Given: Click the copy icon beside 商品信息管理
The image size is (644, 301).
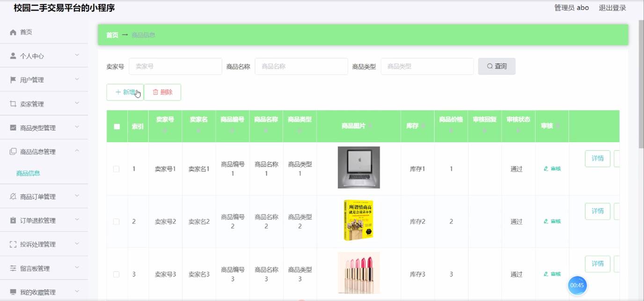Looking at the screenshot, I should coord(13,151).
